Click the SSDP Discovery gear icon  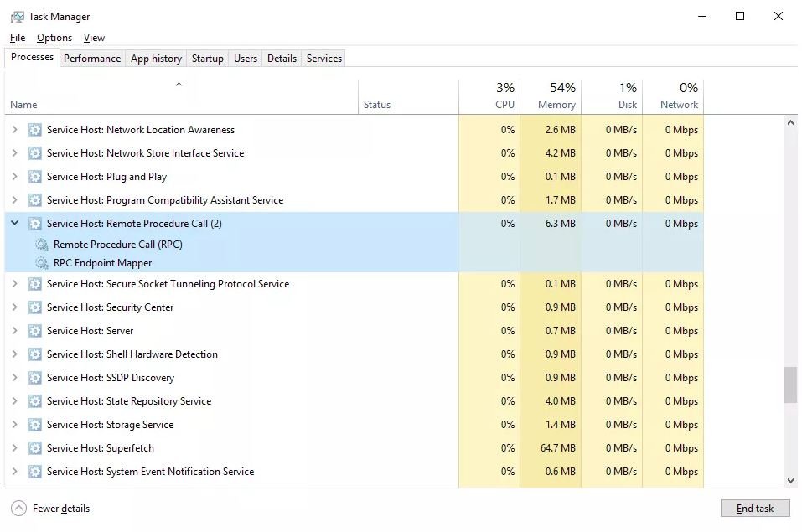(x=34, y=378)
